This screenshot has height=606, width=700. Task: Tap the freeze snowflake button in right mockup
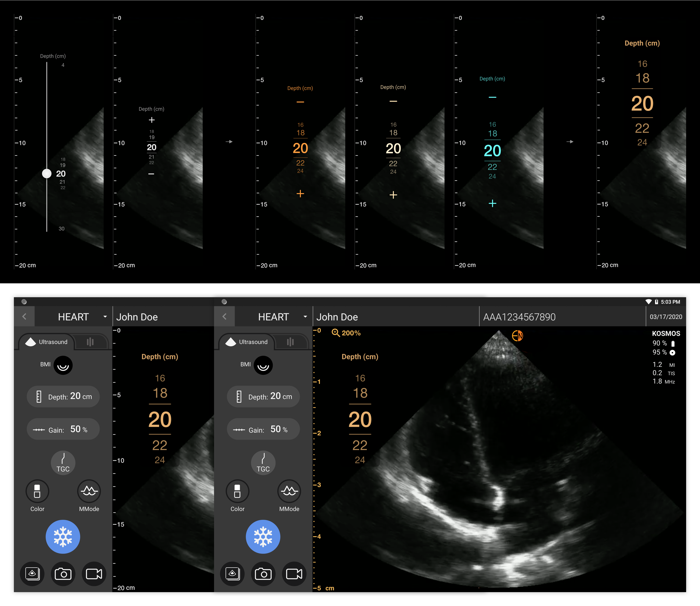(x=263, y=537)
